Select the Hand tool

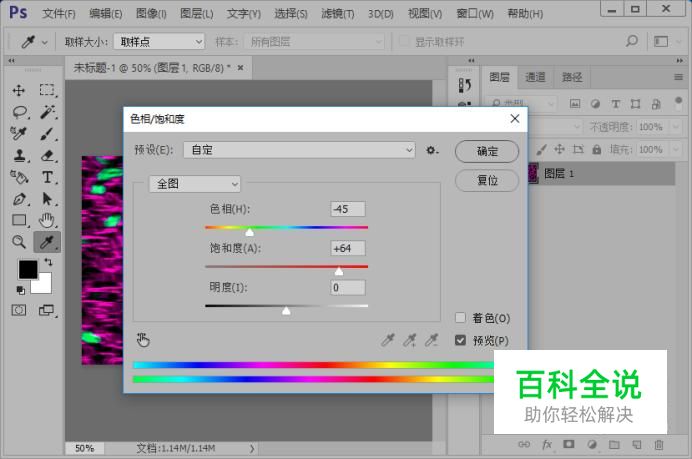point(47,220)
